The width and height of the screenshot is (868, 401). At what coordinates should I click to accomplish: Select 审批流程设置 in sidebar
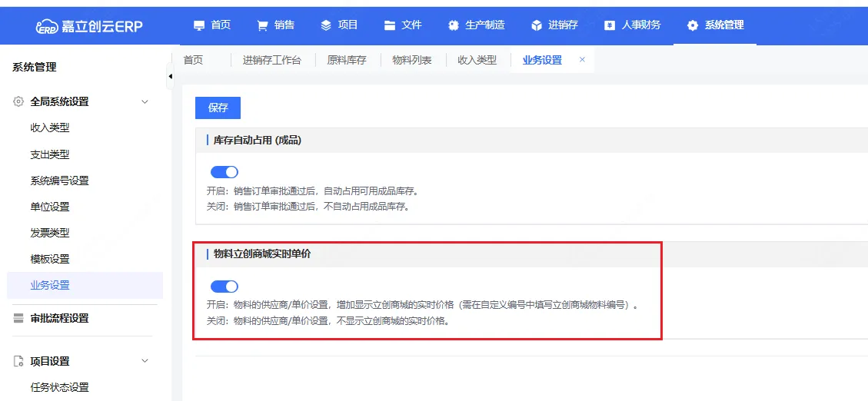[59, 318]
